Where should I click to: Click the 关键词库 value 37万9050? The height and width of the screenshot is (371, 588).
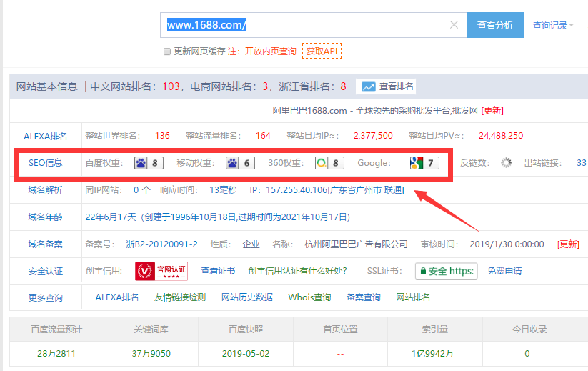(x=151, y=353)
